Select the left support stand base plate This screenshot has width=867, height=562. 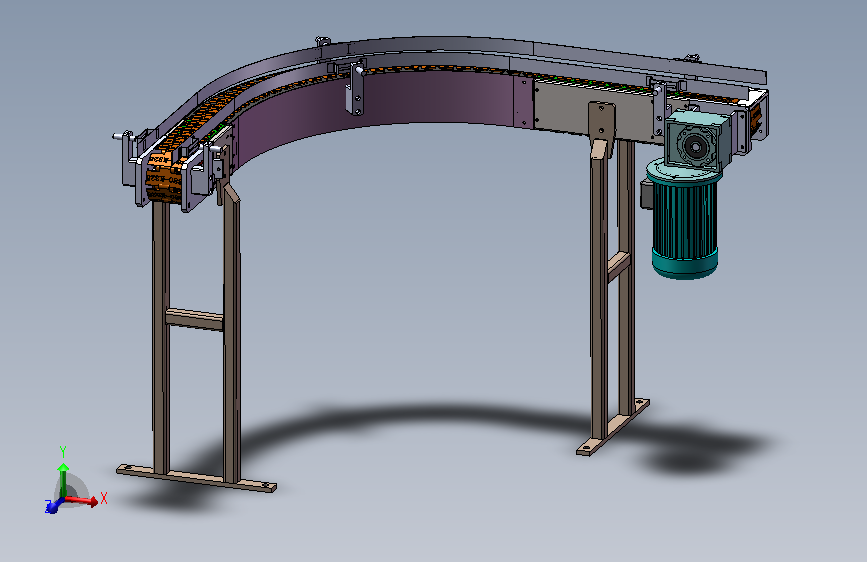point(196,479)
